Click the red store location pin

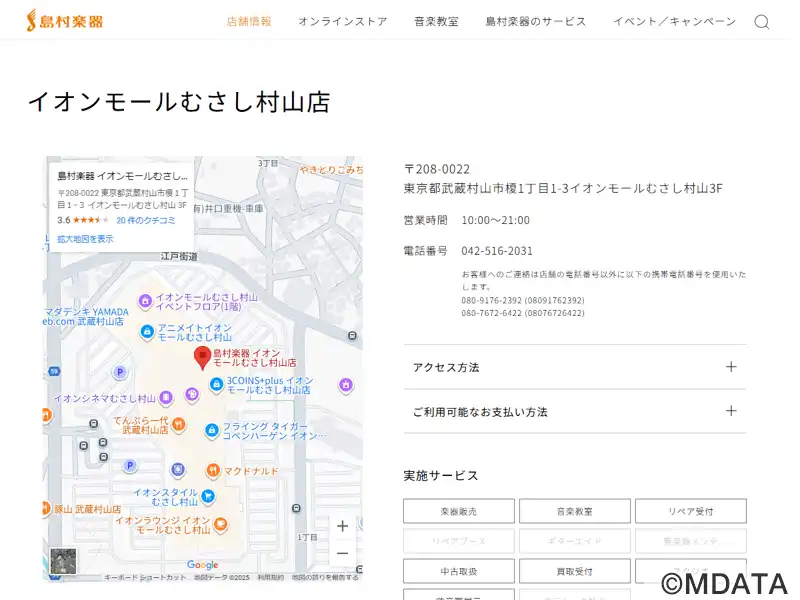coord(202,357)
